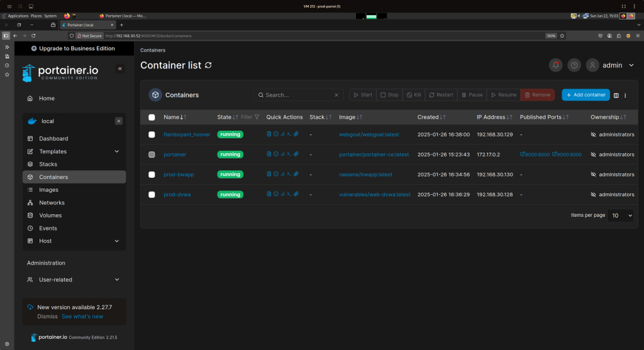Open the notifications bell

[556, 65]
